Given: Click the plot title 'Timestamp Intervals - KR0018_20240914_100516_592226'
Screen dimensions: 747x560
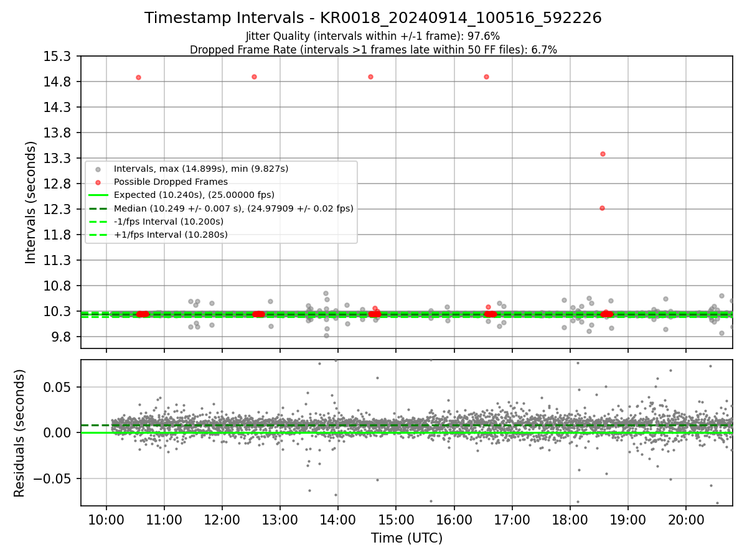Looking at the screenshot, I should [373, 18].
